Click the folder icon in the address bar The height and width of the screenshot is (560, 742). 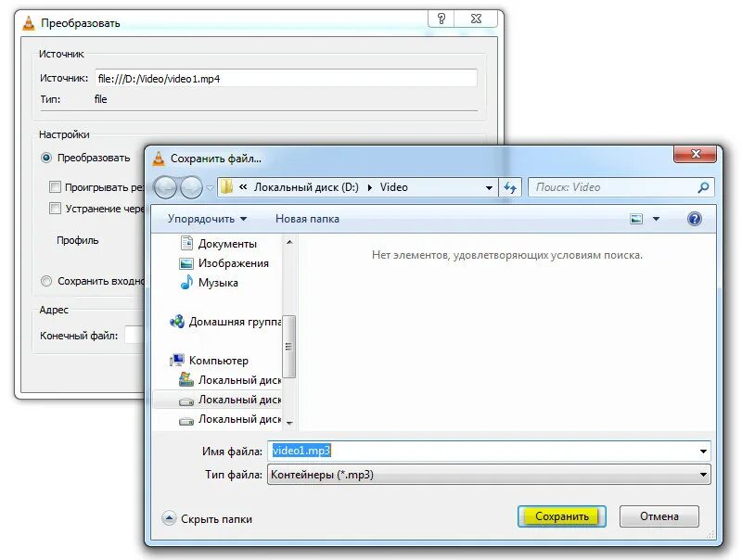pyautogui.click(x=227, y=187)
